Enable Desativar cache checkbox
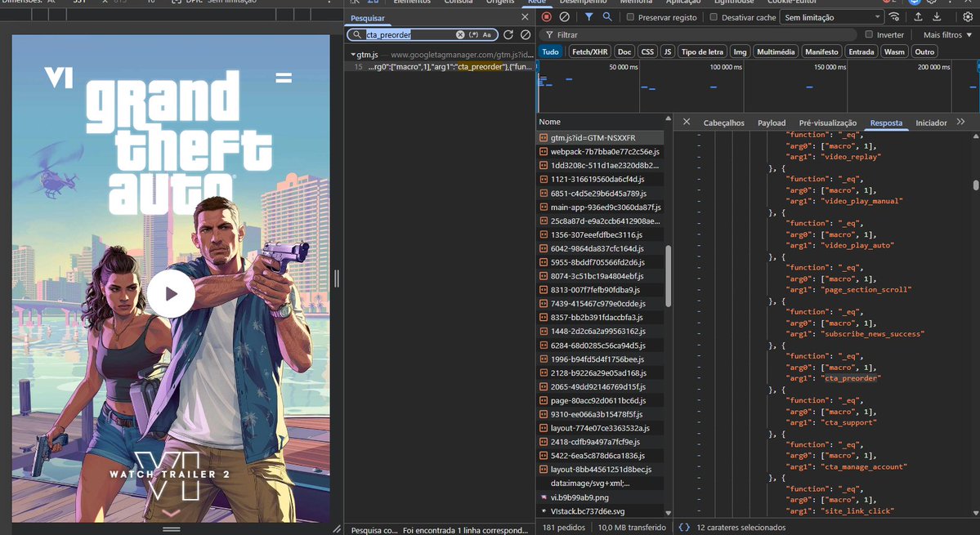The image size is (980, 535). point(713,17)
